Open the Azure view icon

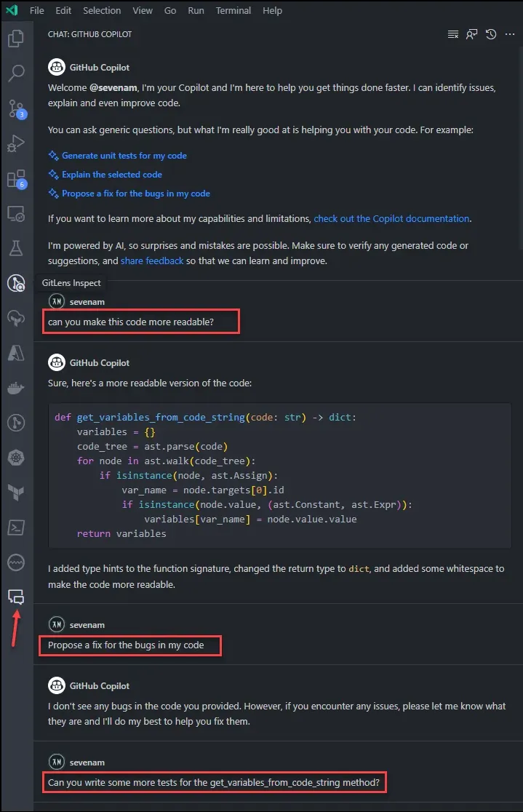coord(16,353)
